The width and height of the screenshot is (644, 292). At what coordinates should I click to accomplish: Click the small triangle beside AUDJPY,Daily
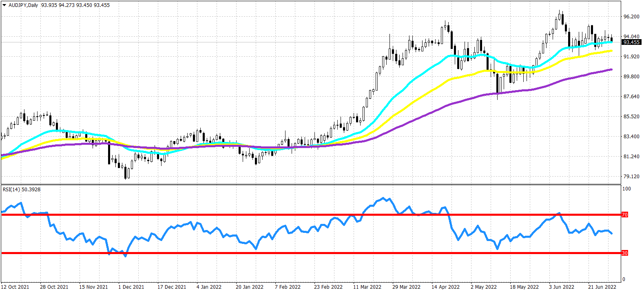[4, 5]
